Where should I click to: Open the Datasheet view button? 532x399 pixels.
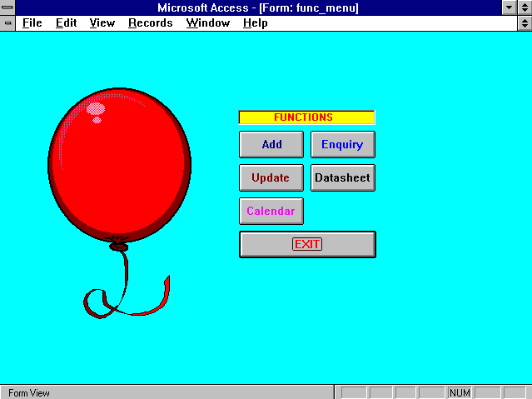tap(343, 177)
